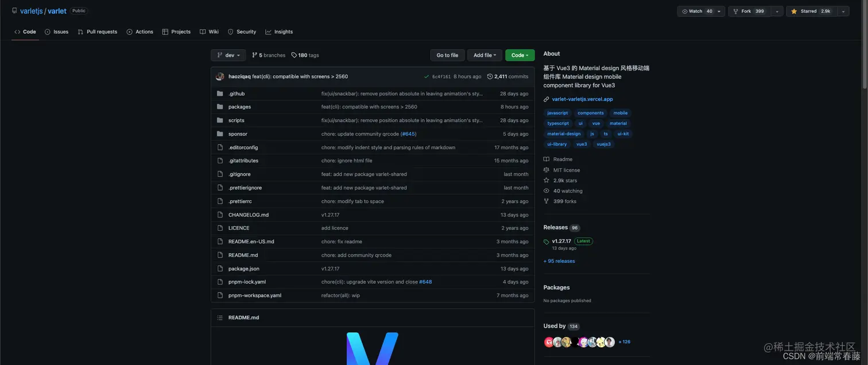
Task: Click the + 126 Used by link
Action: click(x=624, y=342)
